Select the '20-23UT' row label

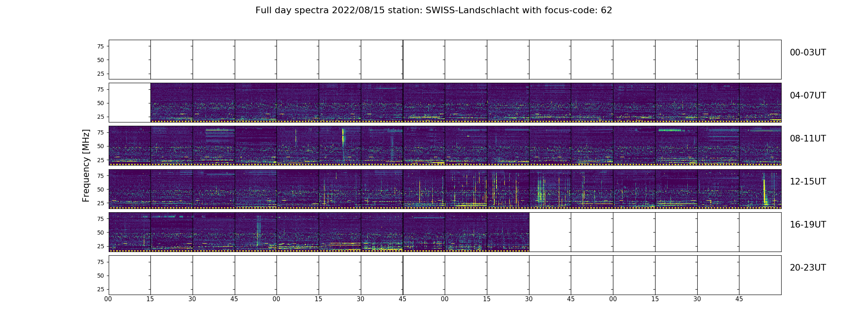pyautogui.click(x=808, y=268)
